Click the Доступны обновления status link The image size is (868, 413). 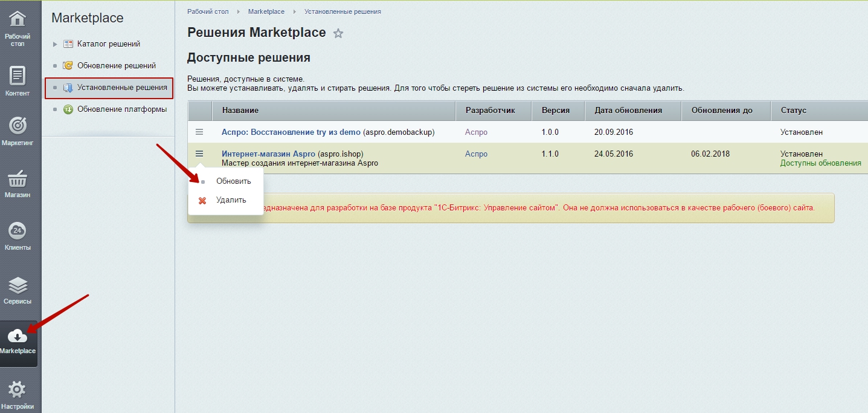click(x=820, y=163)
